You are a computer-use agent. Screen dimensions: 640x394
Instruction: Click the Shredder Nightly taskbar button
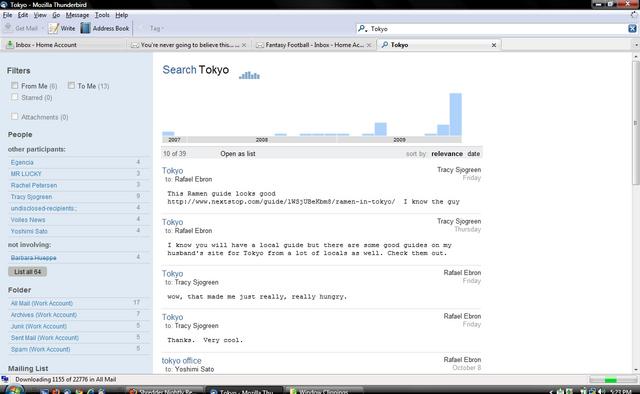click(164, 391)
